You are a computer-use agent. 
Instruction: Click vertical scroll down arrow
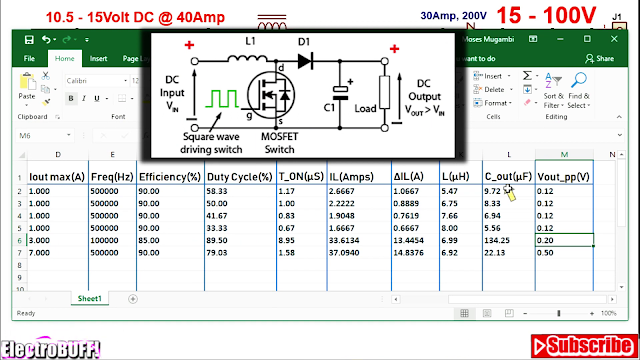point(621,287)
